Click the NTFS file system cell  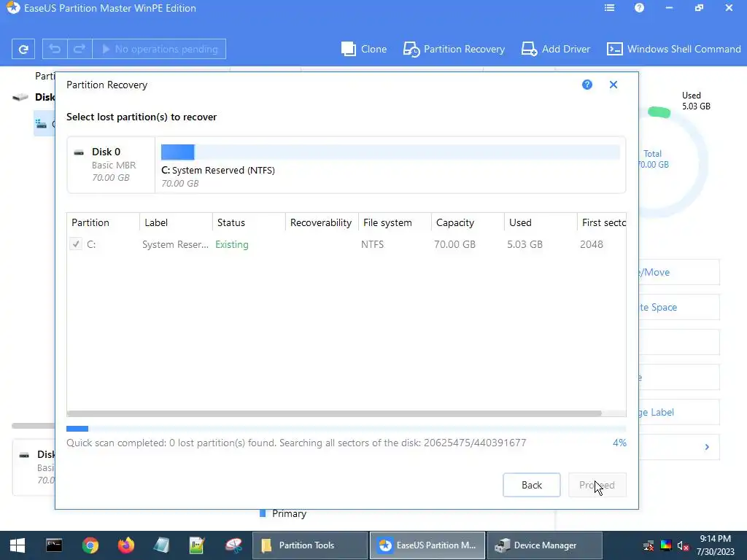pyautogui.click(x=372, y=244)
